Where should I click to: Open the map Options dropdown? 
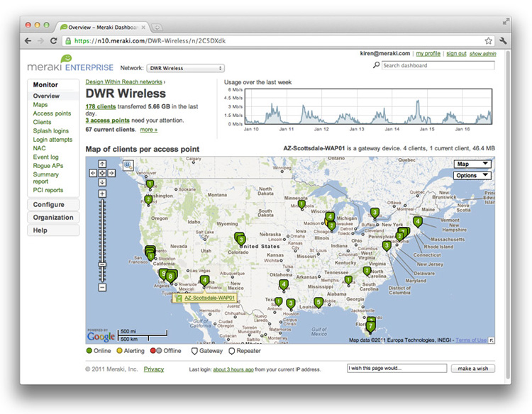pyautogui.click(x=472, y=176)
